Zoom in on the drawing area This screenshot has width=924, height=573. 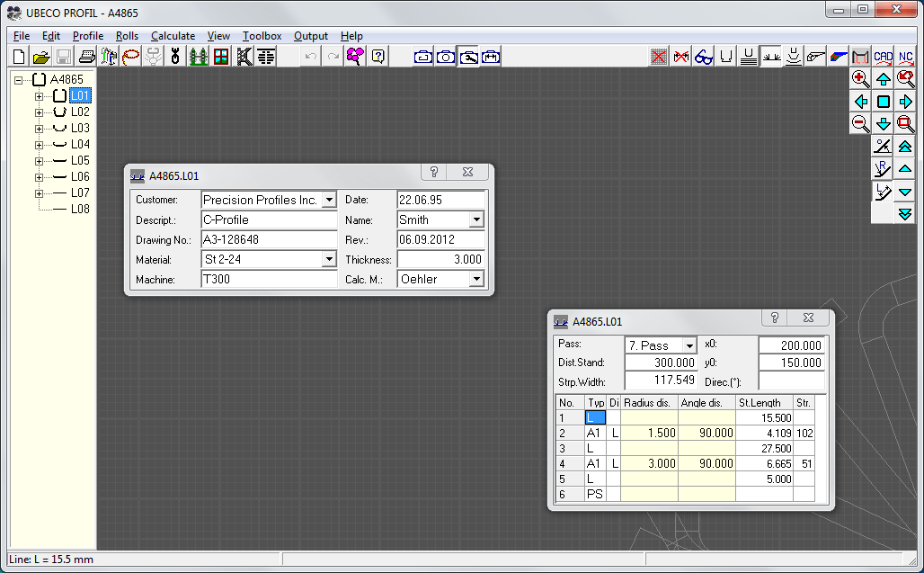tap(860, 78)
